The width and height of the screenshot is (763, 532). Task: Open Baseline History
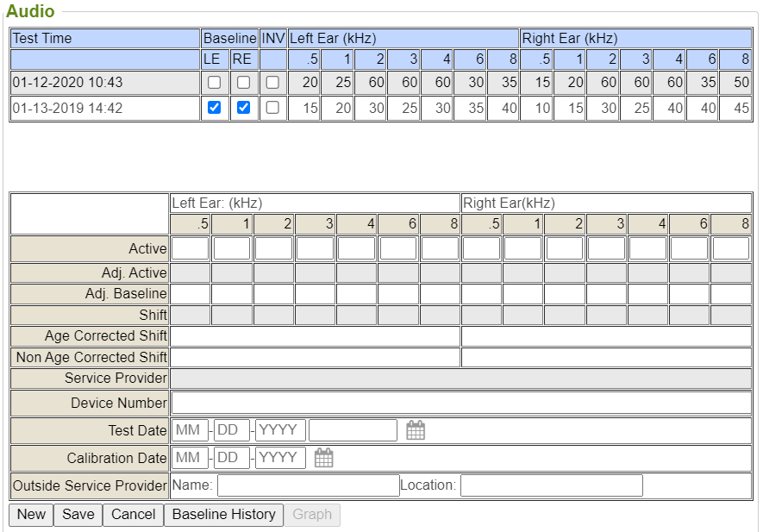click(x=223, y=515)
